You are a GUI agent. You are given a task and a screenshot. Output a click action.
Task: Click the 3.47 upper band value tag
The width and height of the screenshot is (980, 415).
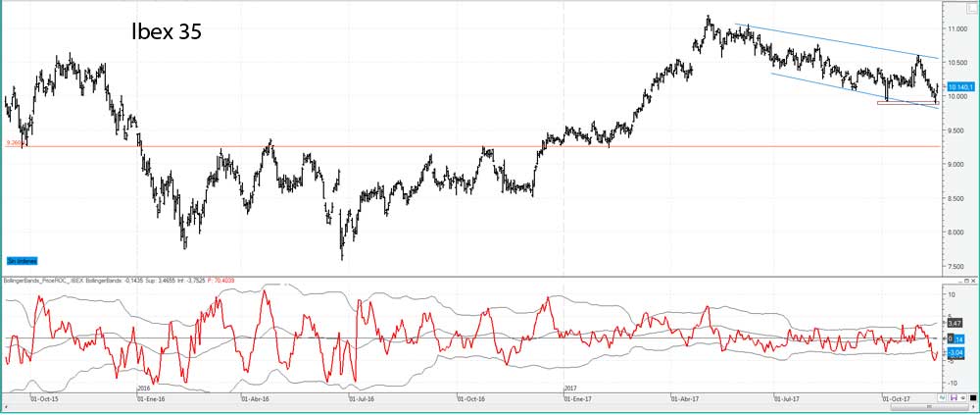[954, 323]
